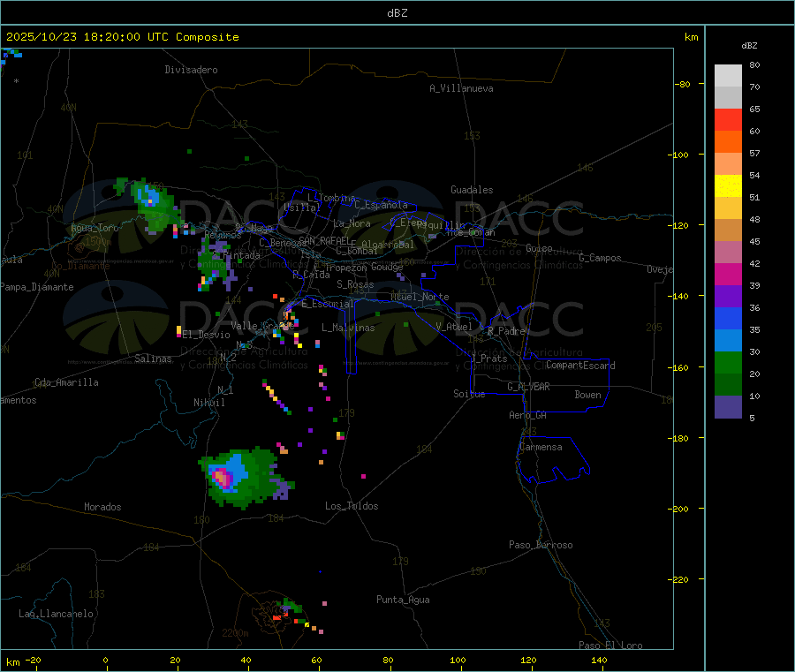795x672 pixels.
Task: Click the Paso_El_Loro label
Action: (x=611, y=646)
